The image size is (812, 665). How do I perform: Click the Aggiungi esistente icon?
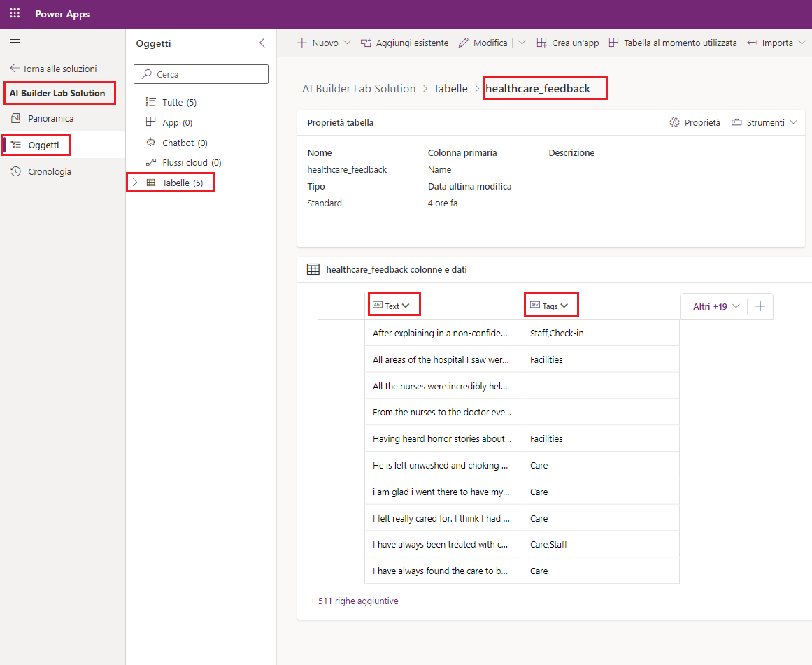pyautogui.click(x=366, y=43)
